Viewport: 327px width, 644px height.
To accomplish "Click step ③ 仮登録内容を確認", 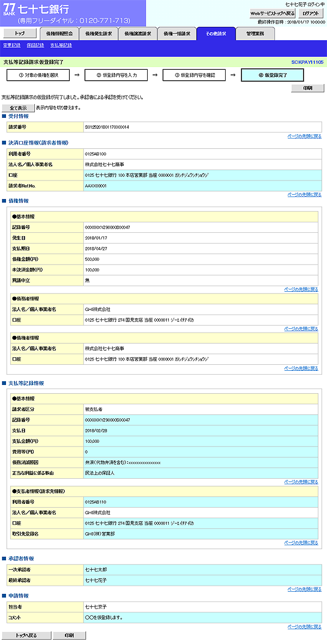I will pyautogui.click(x=195, y=75).
